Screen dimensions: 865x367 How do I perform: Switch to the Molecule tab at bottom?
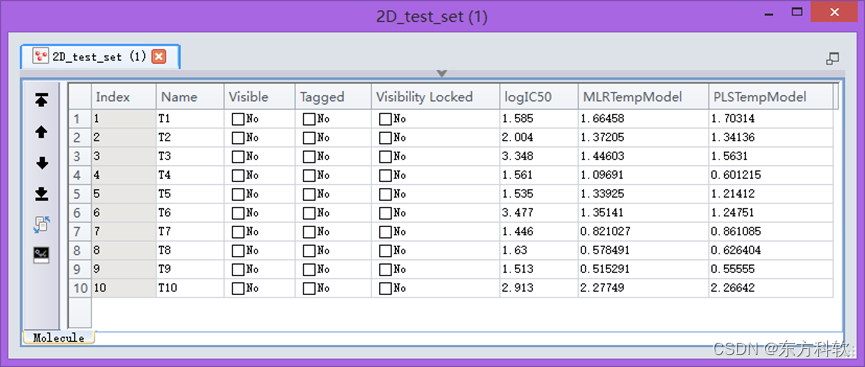pyautogui.click(x=58, y=338)
